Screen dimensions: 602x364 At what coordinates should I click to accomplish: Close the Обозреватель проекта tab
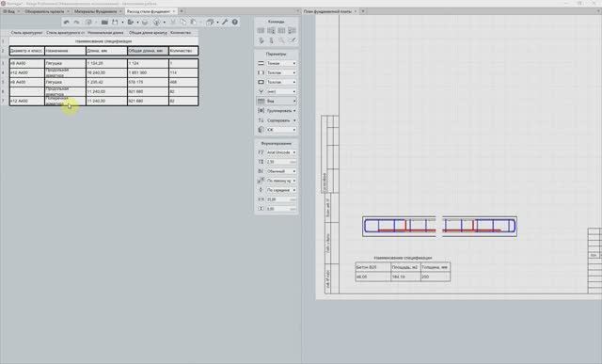(x=68, y=11)
